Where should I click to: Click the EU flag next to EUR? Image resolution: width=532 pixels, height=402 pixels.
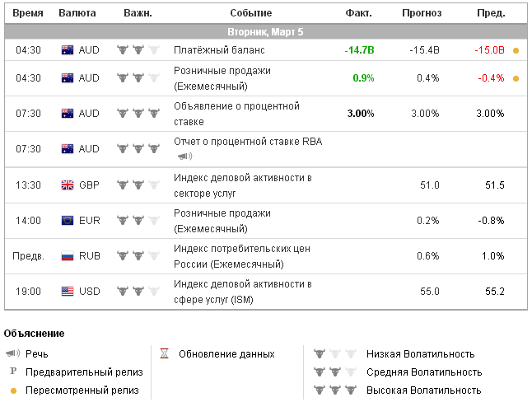[68, 220]
